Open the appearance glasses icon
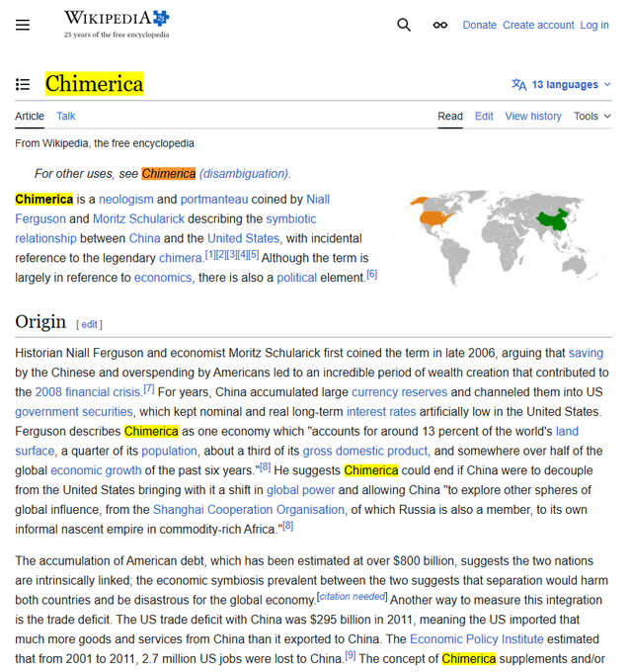This screenshot has width=630, height=672. coord(439,25)
